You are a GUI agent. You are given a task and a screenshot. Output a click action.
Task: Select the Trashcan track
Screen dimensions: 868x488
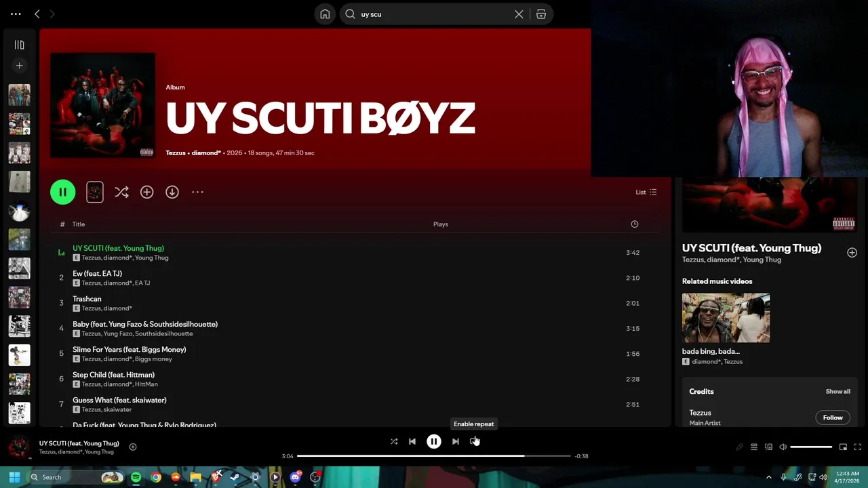(87, 299)
